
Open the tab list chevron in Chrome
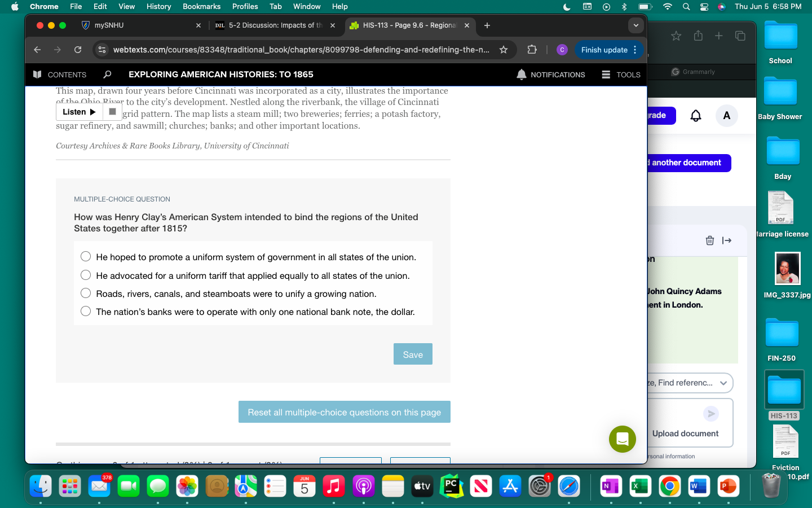[636, 25]
